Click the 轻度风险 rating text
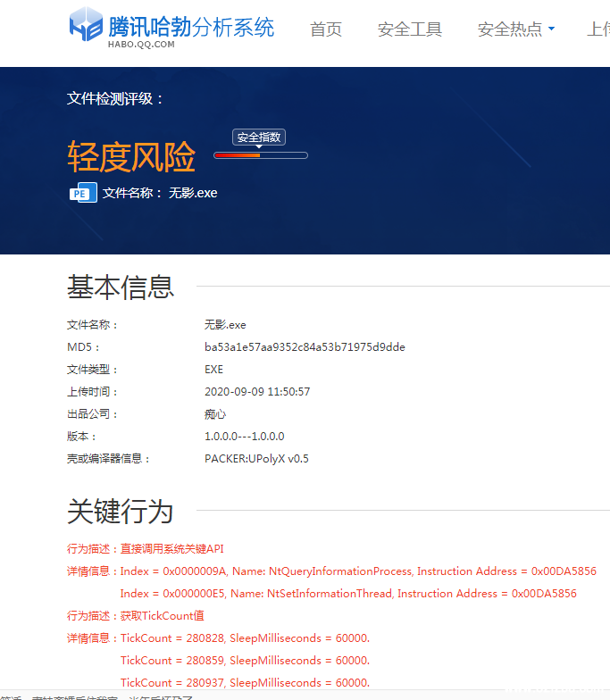610x700 pixels. pyautogui.click(x=131, y=158)
